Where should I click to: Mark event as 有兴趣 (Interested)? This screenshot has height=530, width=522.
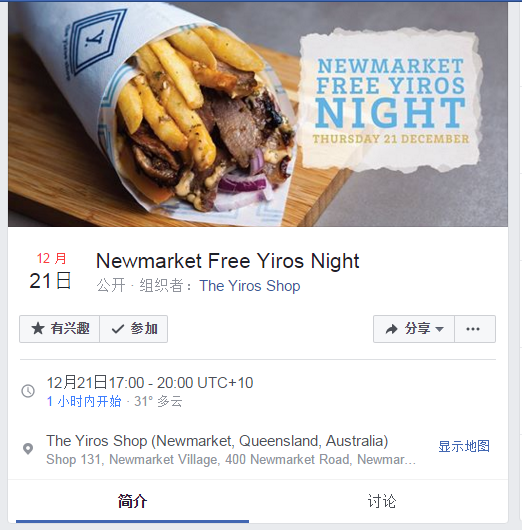click(60, 329)
